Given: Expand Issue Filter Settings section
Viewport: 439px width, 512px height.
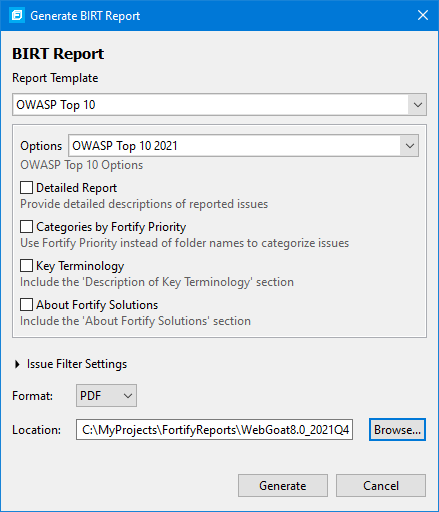Looking at the screenshot, I should coord(17,364).
